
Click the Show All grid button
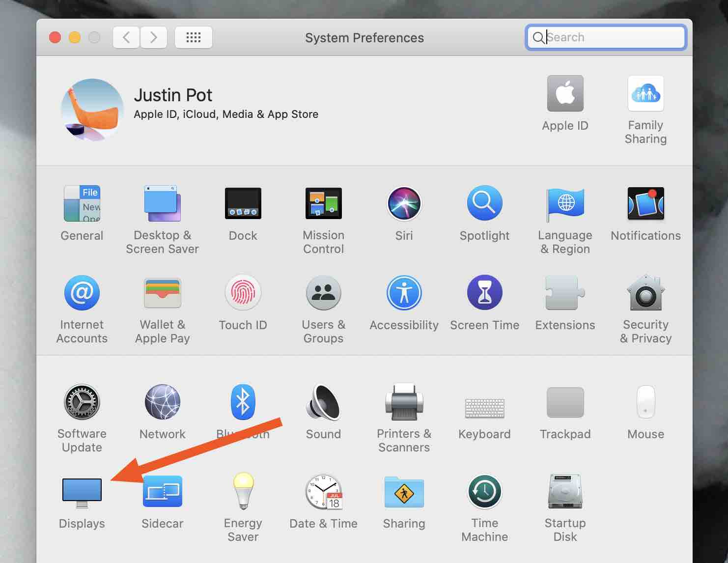(x=194, y=37)
